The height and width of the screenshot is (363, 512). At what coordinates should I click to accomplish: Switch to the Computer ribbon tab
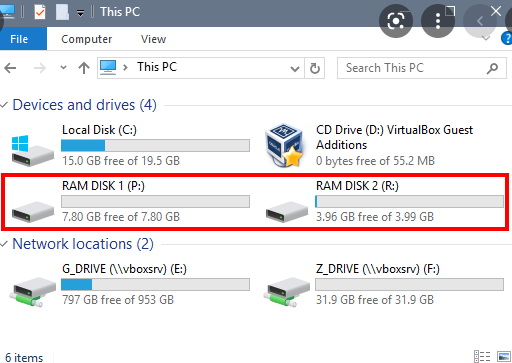coord(87,39)
